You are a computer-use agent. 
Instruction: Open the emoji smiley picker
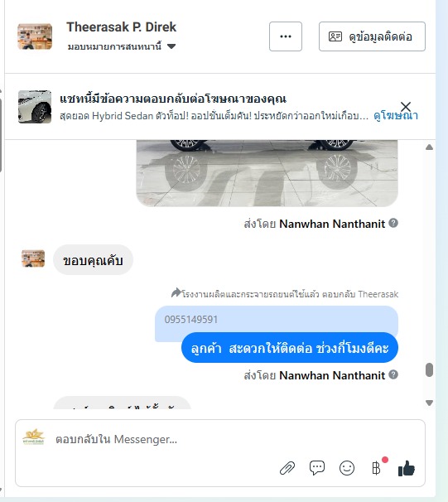tap(347, 468)
